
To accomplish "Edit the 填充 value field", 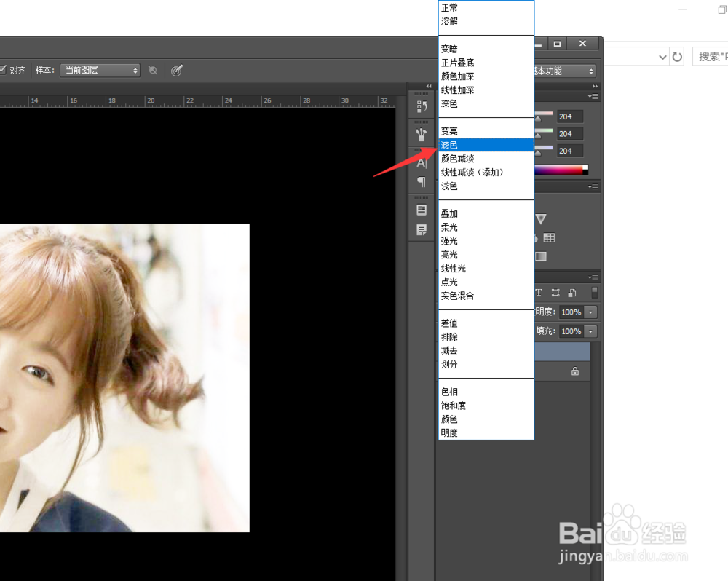I will click(x=571, y=331).
